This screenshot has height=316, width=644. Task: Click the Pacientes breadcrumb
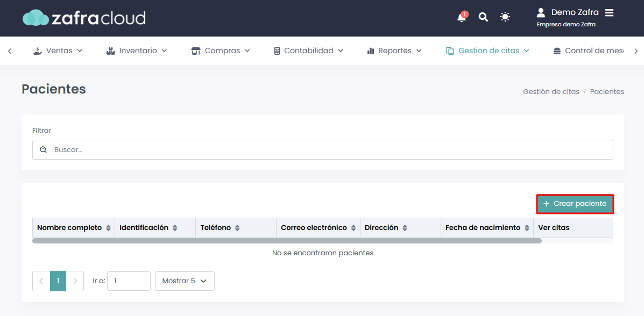607,91
